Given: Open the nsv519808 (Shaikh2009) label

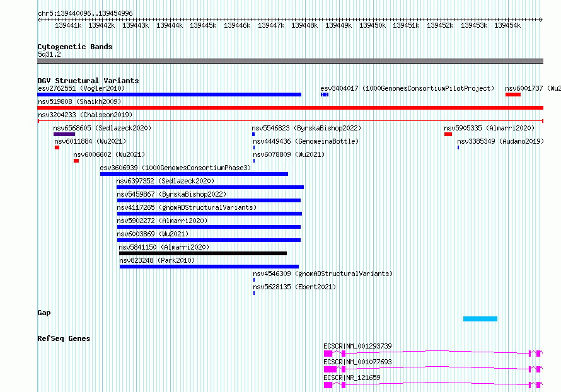Looking at the screenshot, I should (x=79, y=101).
